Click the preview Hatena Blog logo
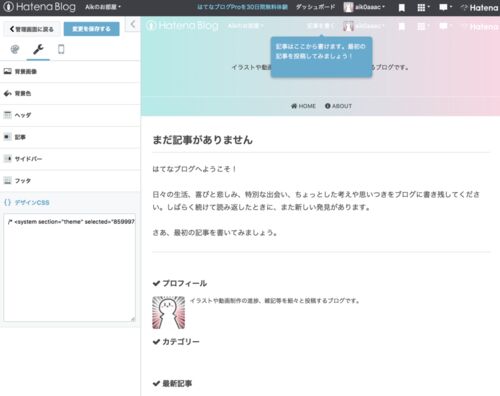The image size is (500, 396). 182,26
